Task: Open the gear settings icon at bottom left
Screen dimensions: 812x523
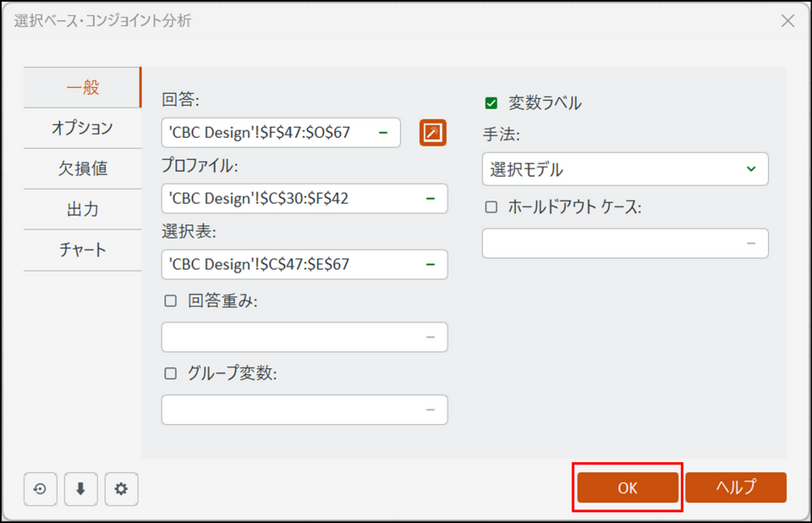Action: click(121, 488)
